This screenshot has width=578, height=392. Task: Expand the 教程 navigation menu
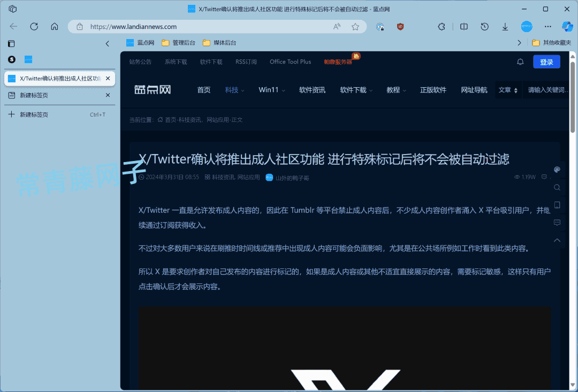click(396, 90)
